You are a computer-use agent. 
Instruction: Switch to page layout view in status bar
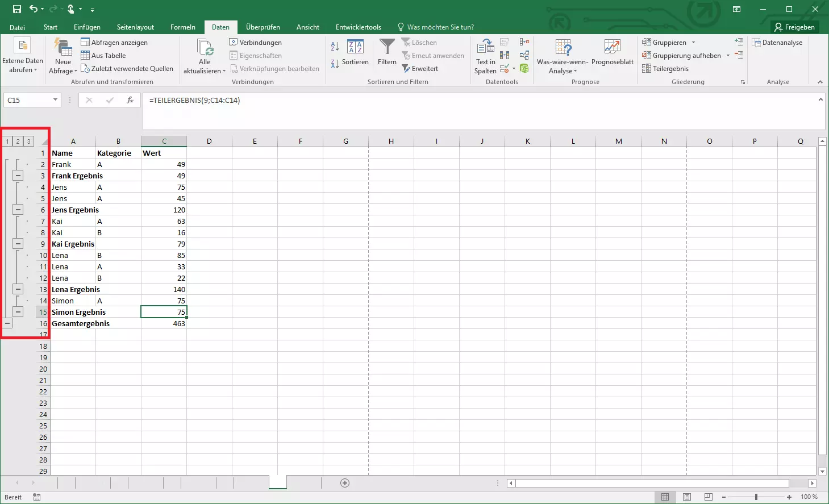click(687, 497)
